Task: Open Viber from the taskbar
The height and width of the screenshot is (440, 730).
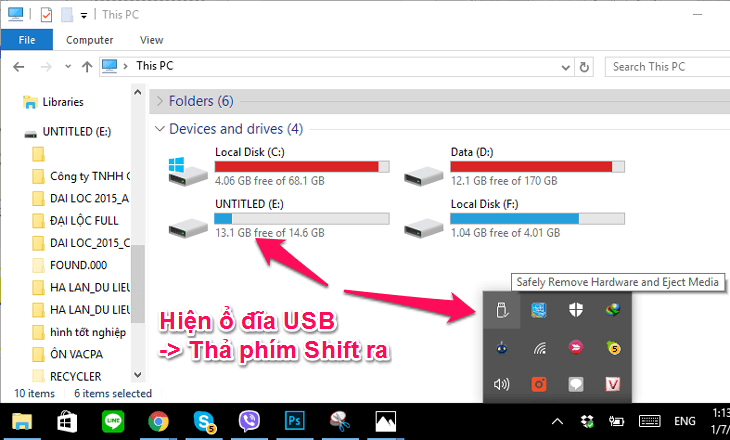Action: tap(250, 422)
